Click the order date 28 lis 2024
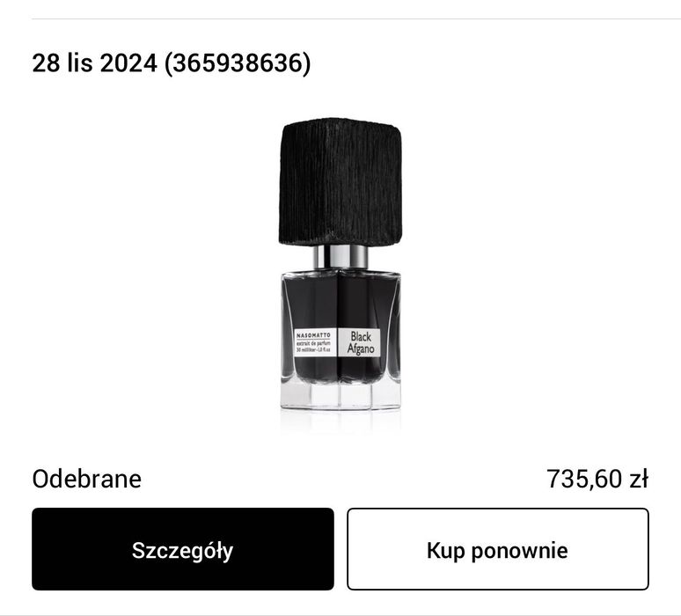681x616 pixels. 95,63
